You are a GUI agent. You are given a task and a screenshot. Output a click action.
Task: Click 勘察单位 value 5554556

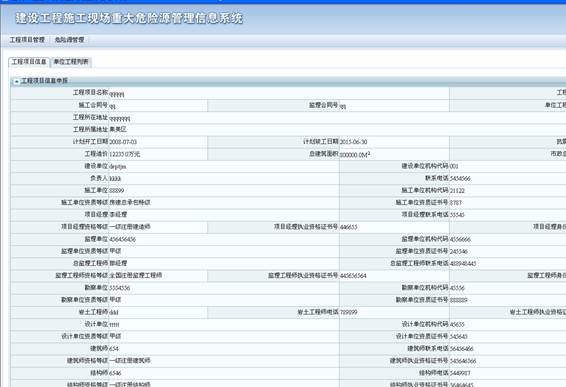click(x=120, y=288)
